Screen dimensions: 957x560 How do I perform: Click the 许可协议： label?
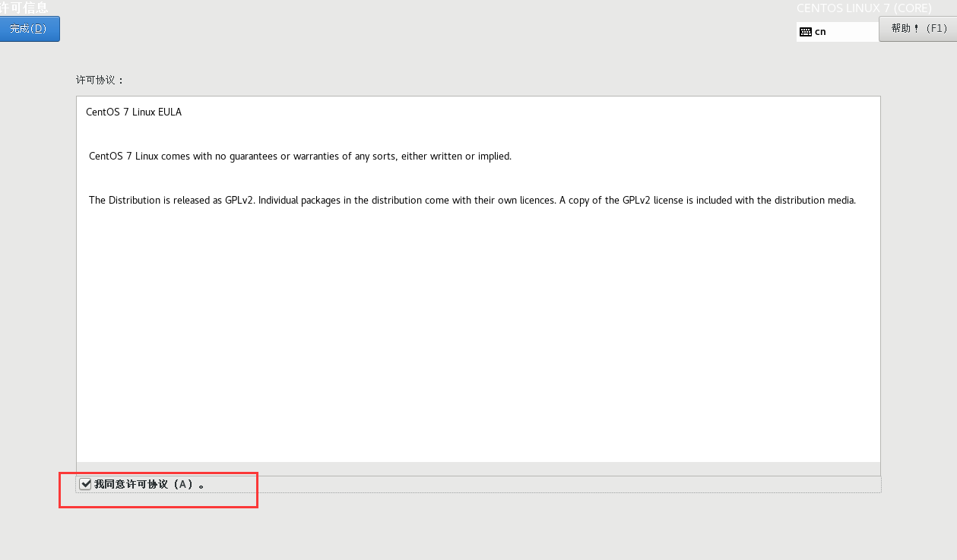point(100,80)
